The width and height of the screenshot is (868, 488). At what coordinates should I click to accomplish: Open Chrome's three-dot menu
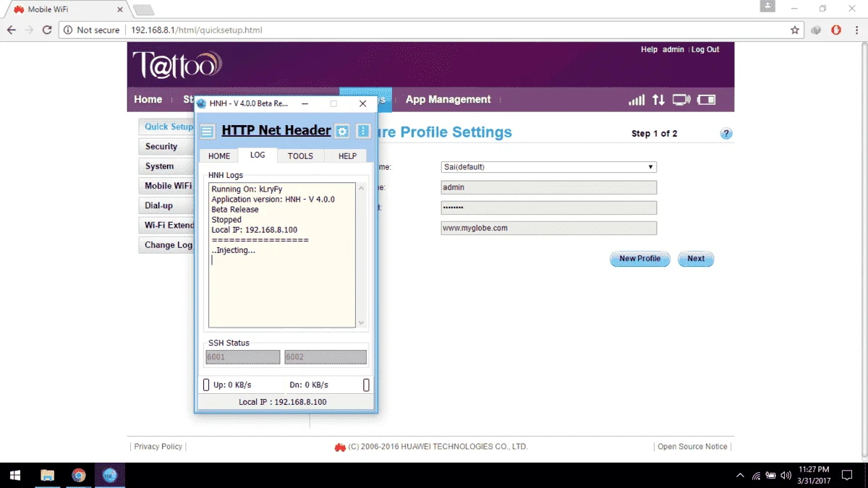pyautogui.click(x=856, y=30)
